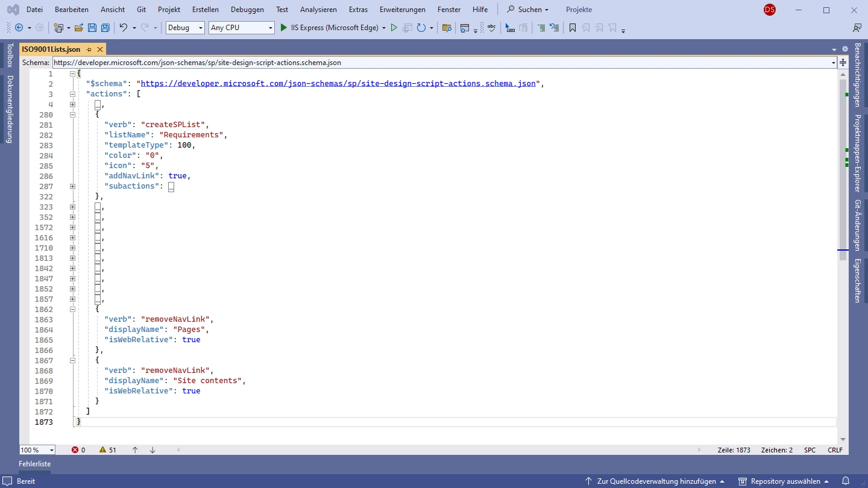
Task: Collapse the Requirements createSPList block at line 280
Action: (72, 114)
